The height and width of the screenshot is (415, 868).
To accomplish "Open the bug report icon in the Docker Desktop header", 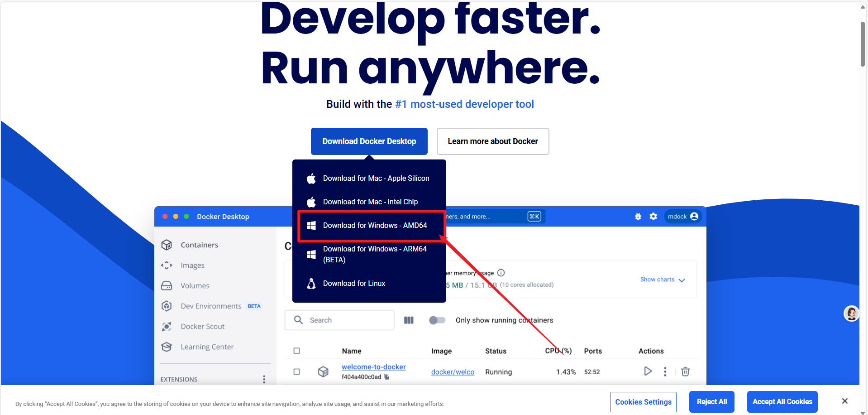I will (x=638, y=217).
